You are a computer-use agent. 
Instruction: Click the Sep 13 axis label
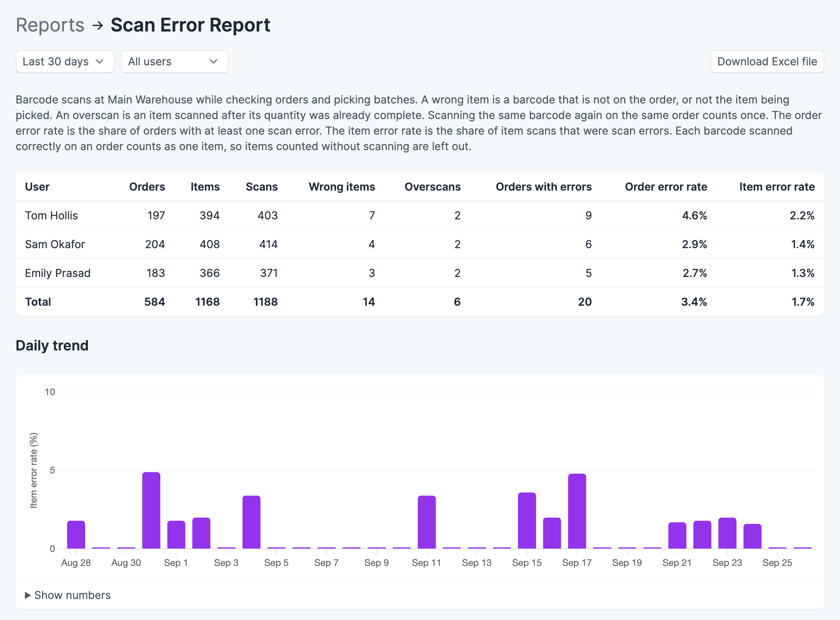point(477,563)
